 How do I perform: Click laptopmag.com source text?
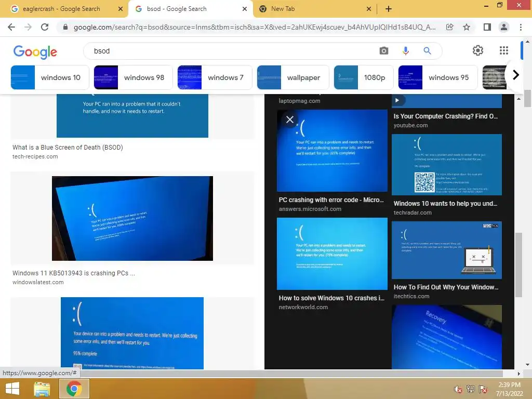[299, 101]
